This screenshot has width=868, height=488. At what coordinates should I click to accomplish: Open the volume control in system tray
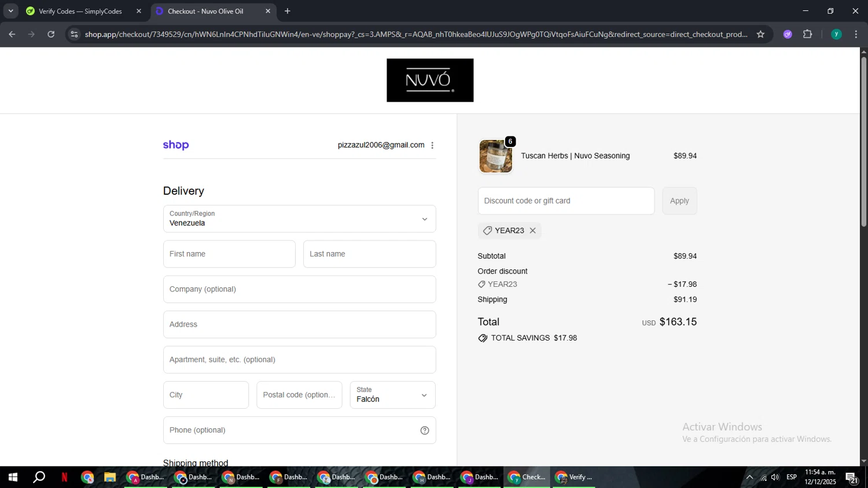tap(775, 477)
